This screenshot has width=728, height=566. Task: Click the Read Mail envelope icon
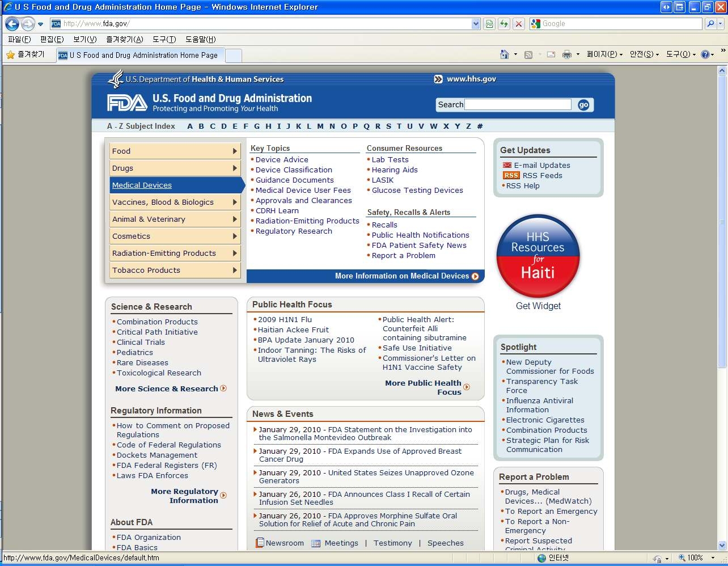551,54
